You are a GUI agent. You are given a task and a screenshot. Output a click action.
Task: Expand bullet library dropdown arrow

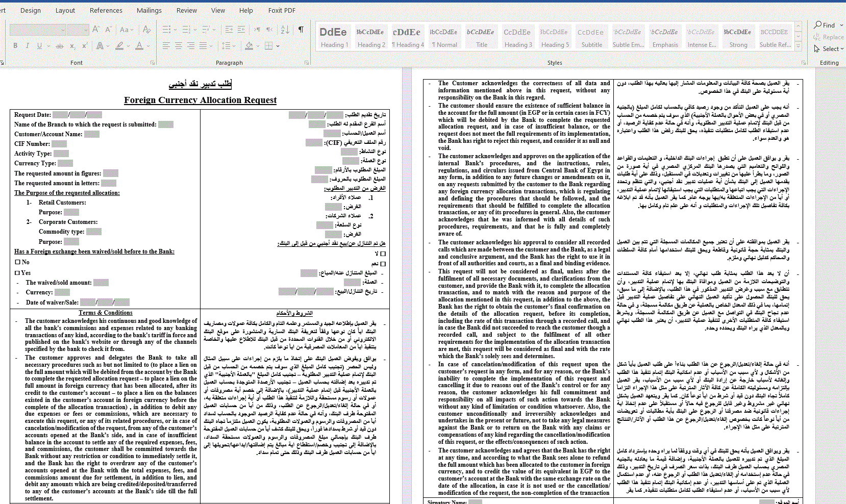(x=175, y=30)
